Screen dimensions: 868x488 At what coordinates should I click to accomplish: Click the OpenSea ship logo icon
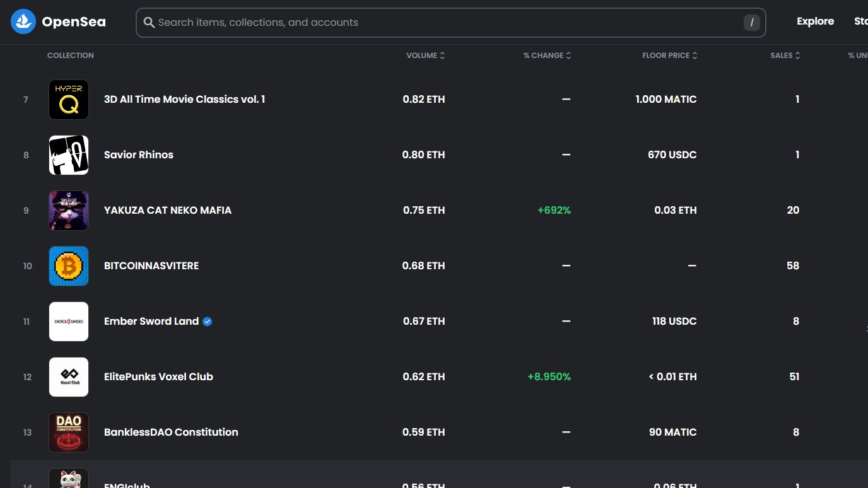click(x=23, y=22)
